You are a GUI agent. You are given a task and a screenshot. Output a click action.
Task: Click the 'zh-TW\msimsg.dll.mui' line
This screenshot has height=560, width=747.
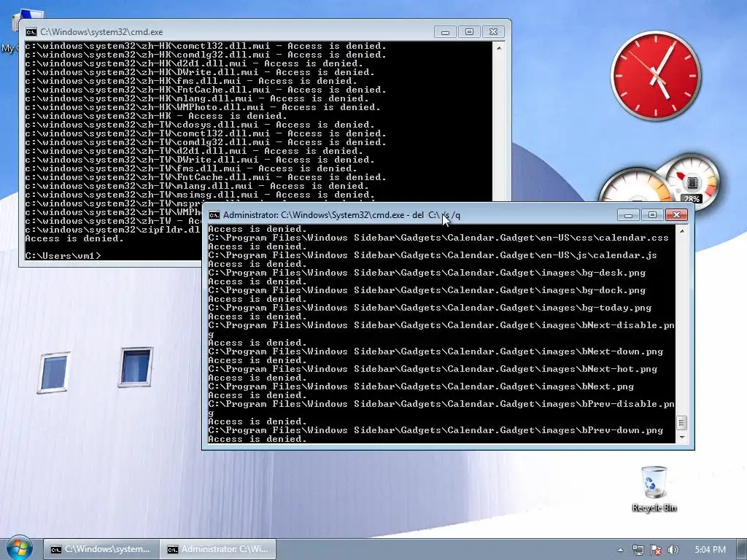click(x=200, y=195)
